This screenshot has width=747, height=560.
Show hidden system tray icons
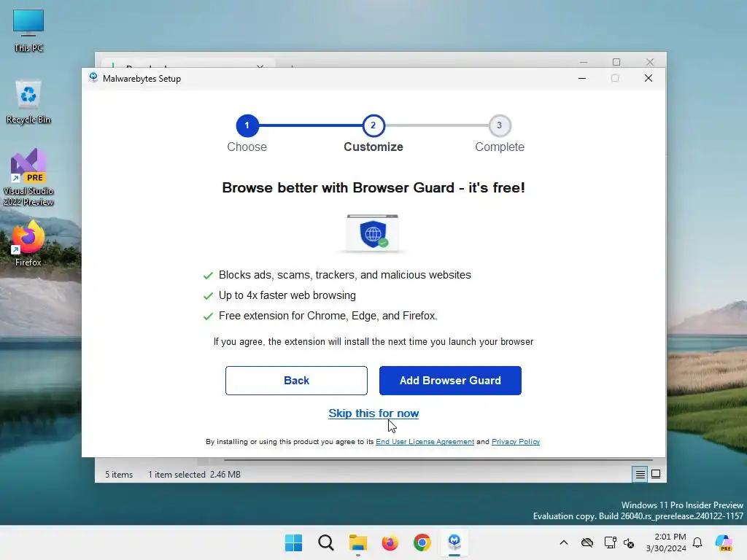pos(564,542)
